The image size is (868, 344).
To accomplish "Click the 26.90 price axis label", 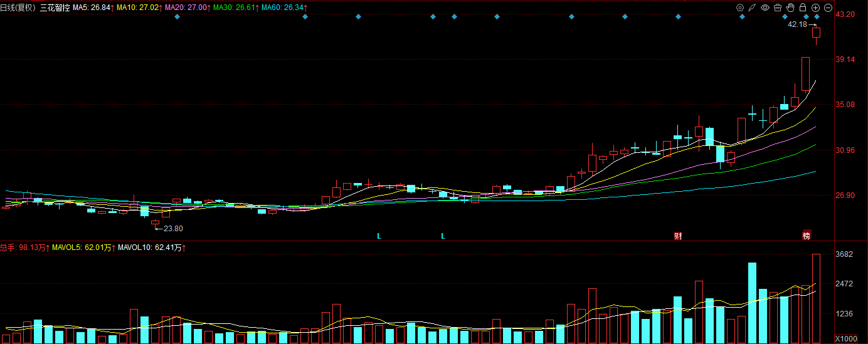I will coord(846,195).
